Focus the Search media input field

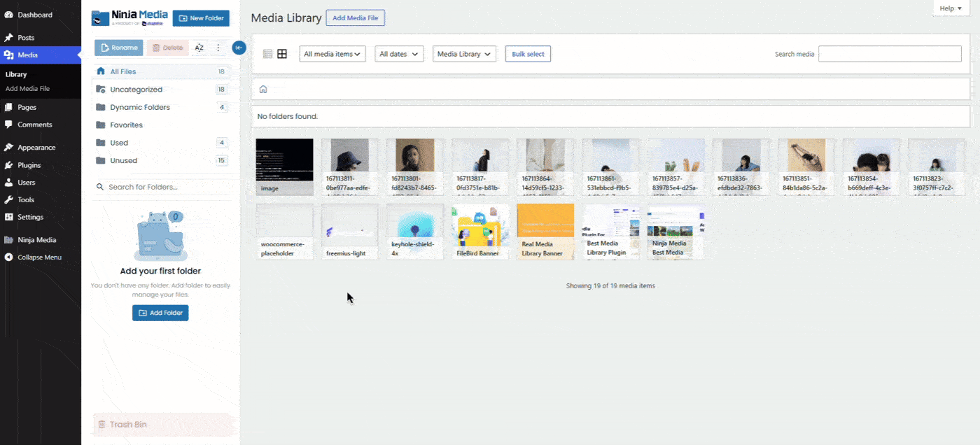[890, 54]
